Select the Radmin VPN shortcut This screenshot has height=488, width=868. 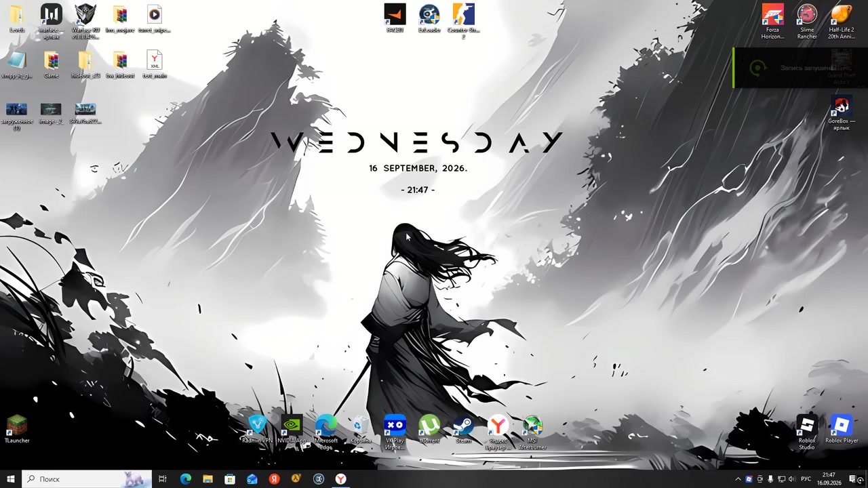coord(257,430)
